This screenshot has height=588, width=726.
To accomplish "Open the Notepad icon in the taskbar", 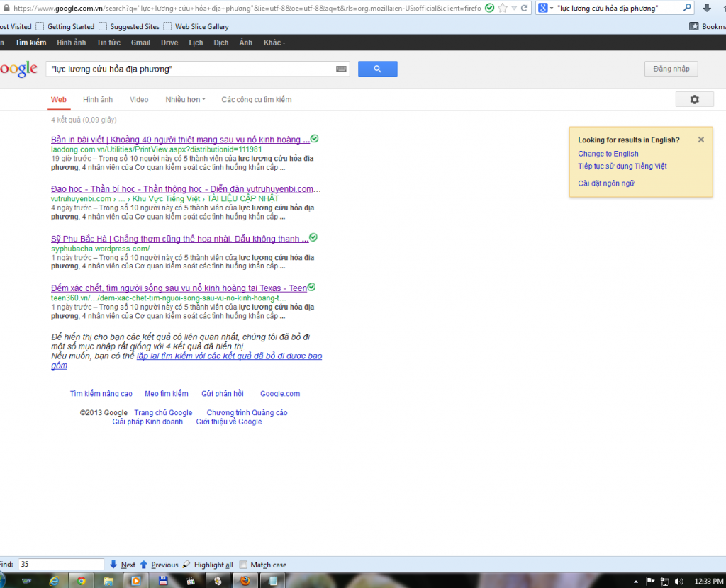I will click(272, 581).
